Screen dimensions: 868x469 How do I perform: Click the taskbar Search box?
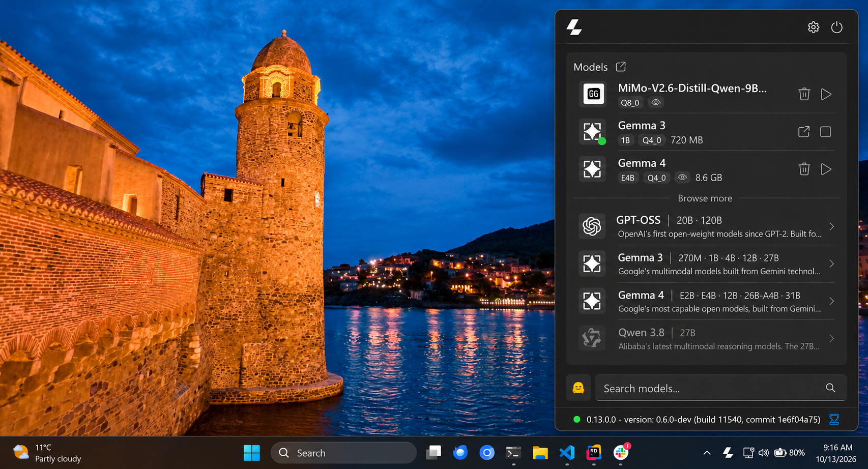click(x=343, y=453)
